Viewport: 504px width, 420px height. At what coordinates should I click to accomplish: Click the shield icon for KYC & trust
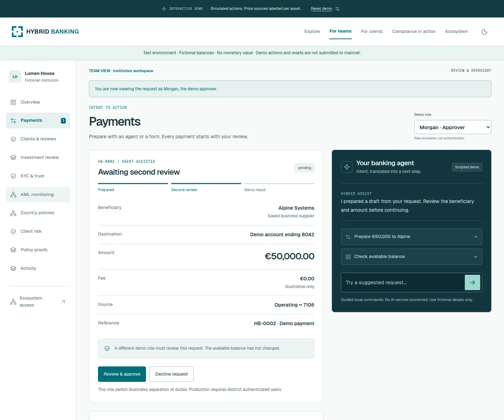(13, 176)
